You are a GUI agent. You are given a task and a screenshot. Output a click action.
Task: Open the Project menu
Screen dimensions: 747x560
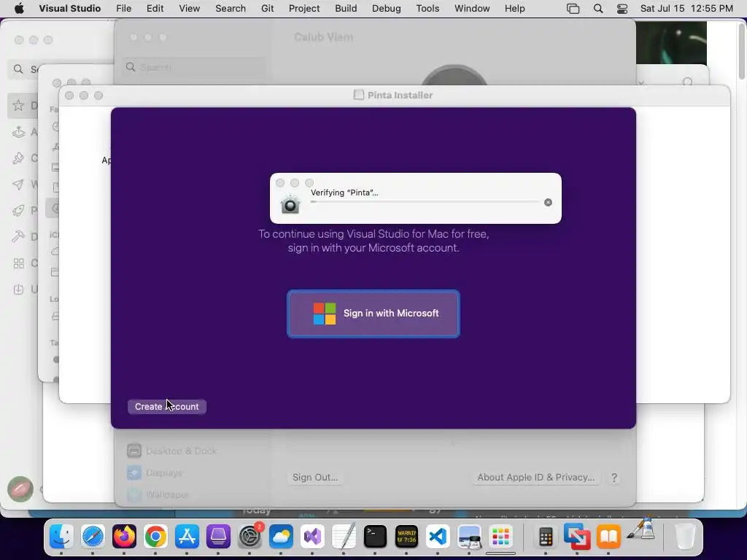pyautogui.click(x=304, y=9)
